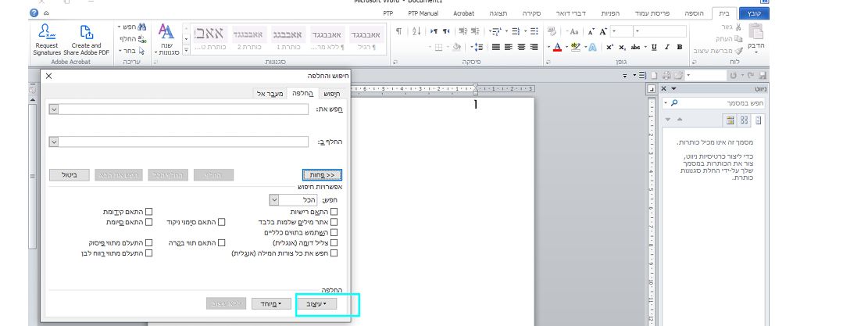Click the Format Painter (מברשת עיצוב) icon
The image size is (868, 326).
(738, 50)
